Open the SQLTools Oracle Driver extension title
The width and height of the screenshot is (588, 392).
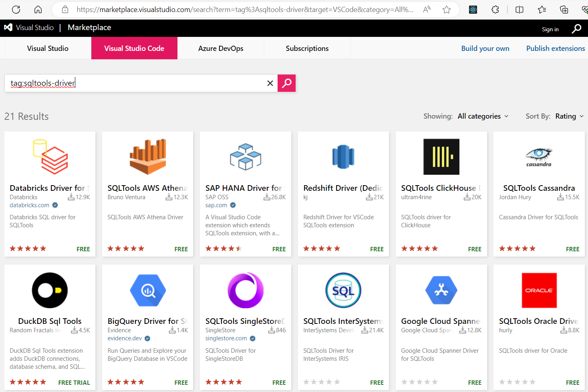coord(538,321)
